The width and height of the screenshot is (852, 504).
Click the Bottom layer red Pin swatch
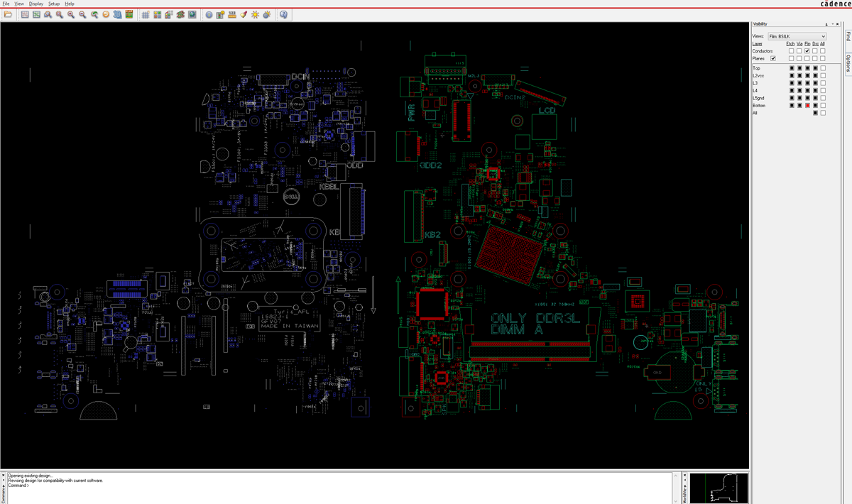pyautogui.click(x=807, y=105)
